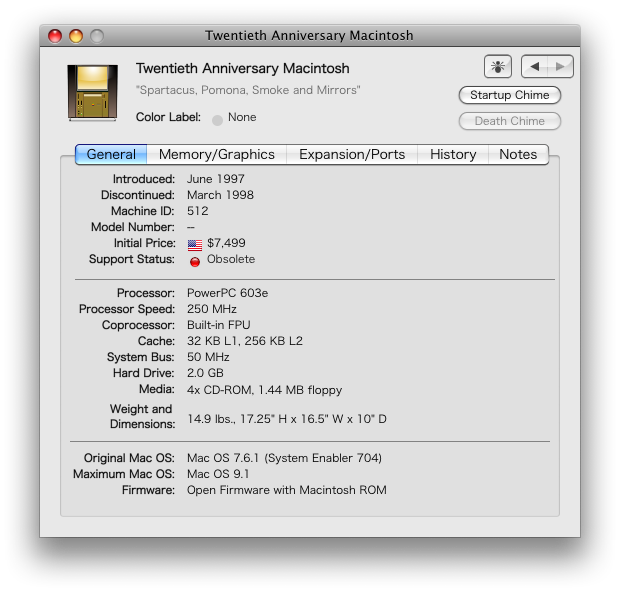
Task: Close the window with red button
Action: (55, 36)
